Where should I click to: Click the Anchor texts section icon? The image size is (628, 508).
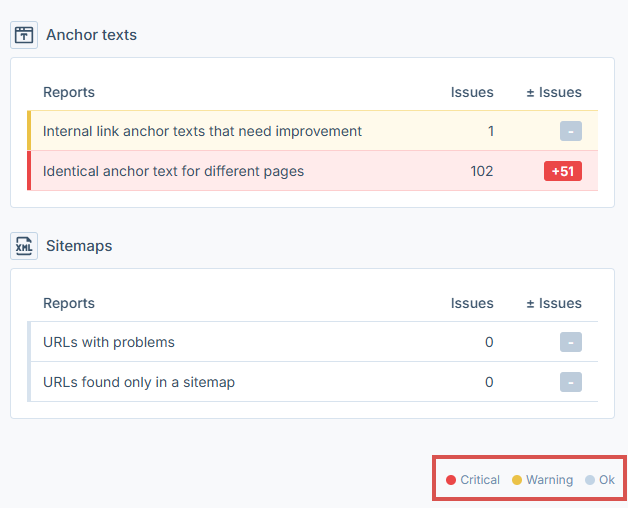pyautogui.click(x=24, y=35)
